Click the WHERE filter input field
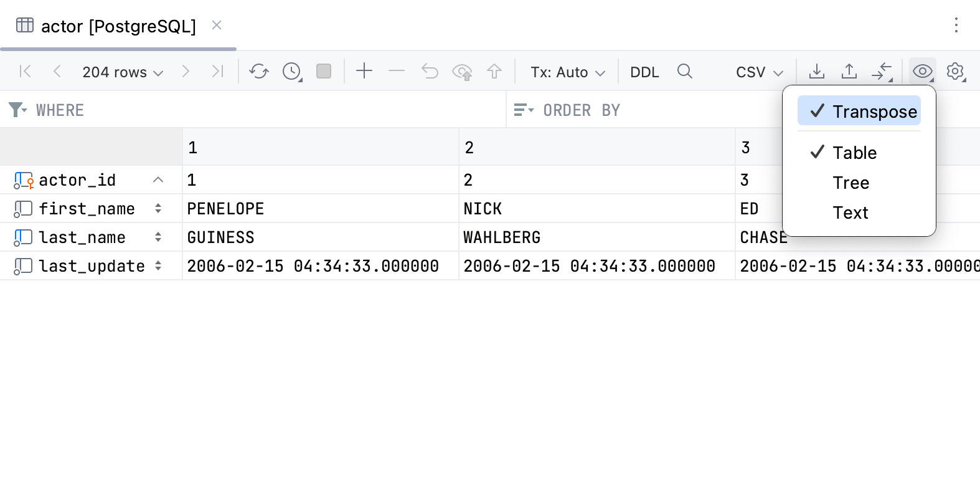The height and width of the screenshot is (501, 980). [x=268, y=110]
